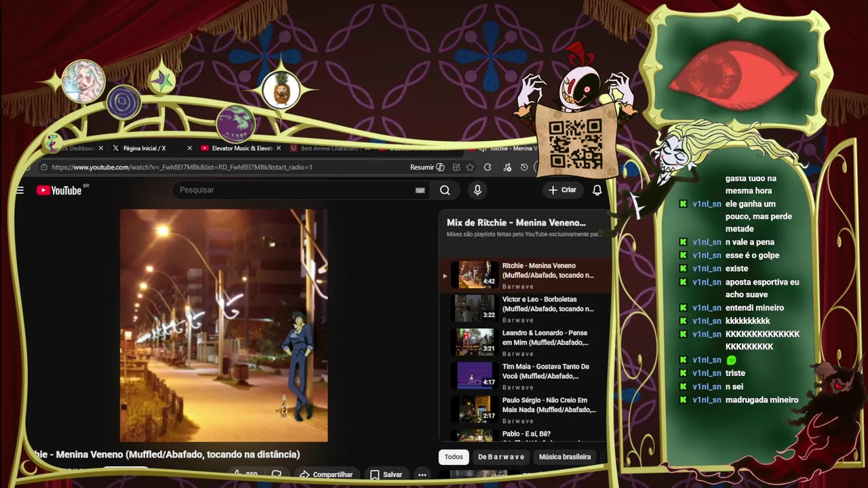Click the Criar button

click(562, 190)
